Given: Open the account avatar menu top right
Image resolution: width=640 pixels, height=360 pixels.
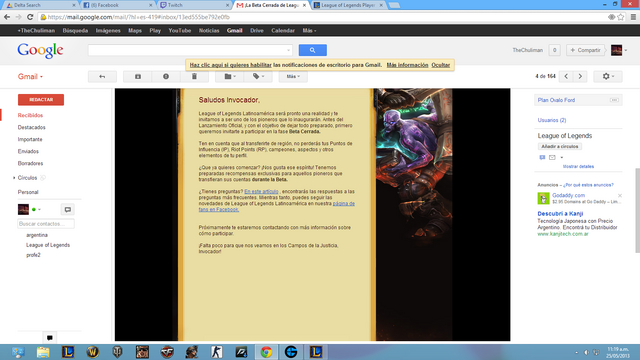Looking at the screenshot, I should click(619, 50).
